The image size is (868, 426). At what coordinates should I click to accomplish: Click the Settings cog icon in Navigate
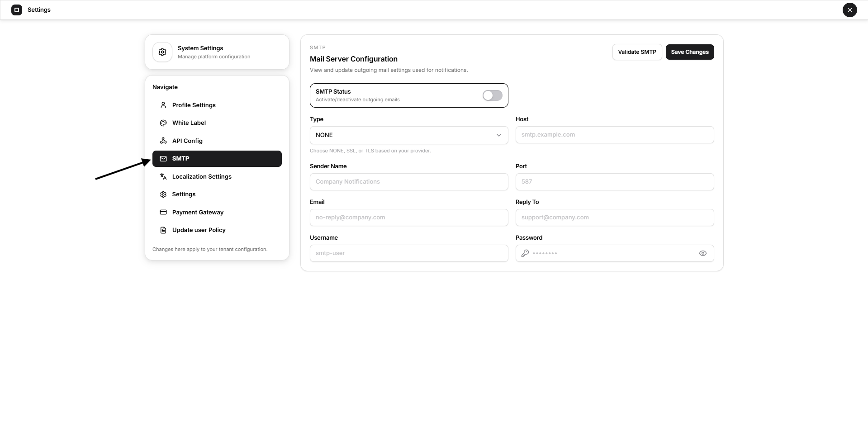pos(163,194)
